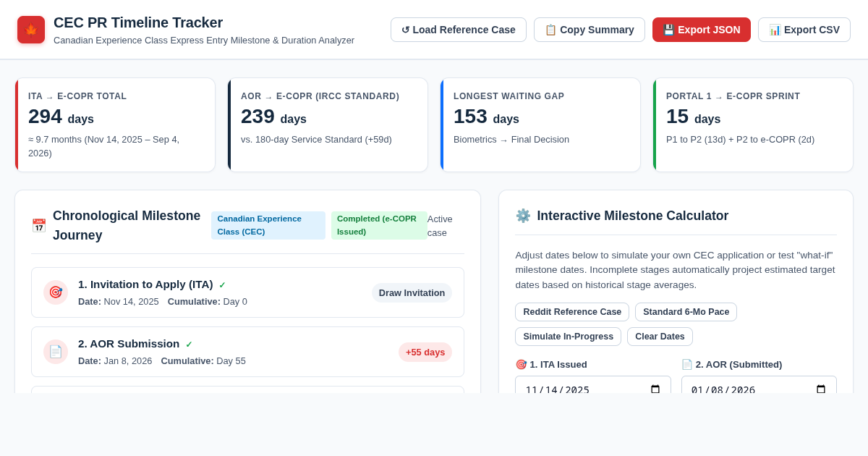This screenshot has height=456, width=868.
Task: Click the vs. 180-day Service Standard text
Action: click(x=316, y=140)
